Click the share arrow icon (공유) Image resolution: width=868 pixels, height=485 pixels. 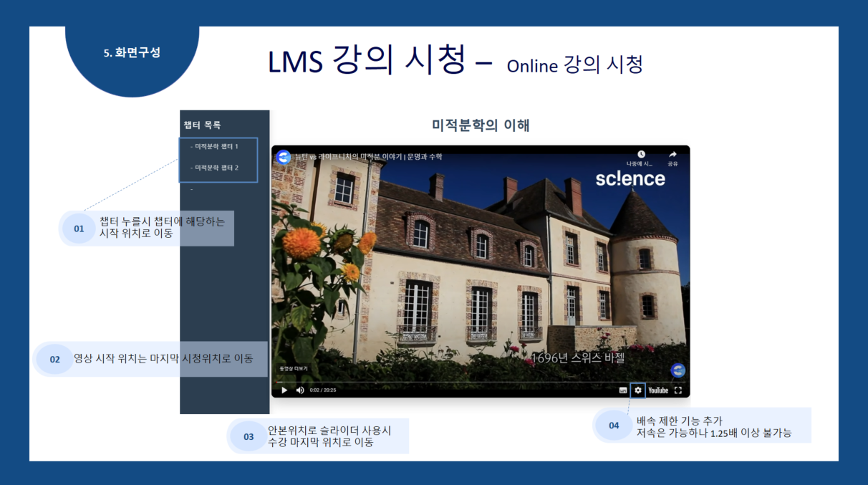coord(672,155)
